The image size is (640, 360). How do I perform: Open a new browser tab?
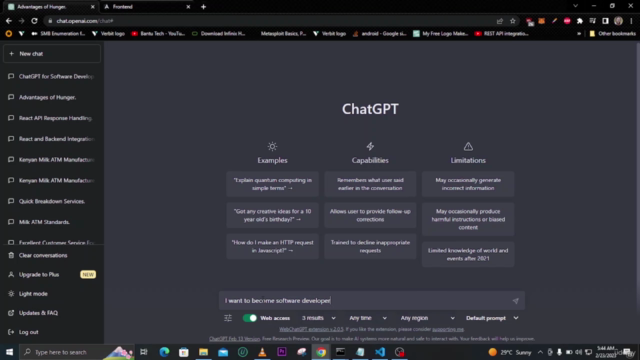(203, 7)
